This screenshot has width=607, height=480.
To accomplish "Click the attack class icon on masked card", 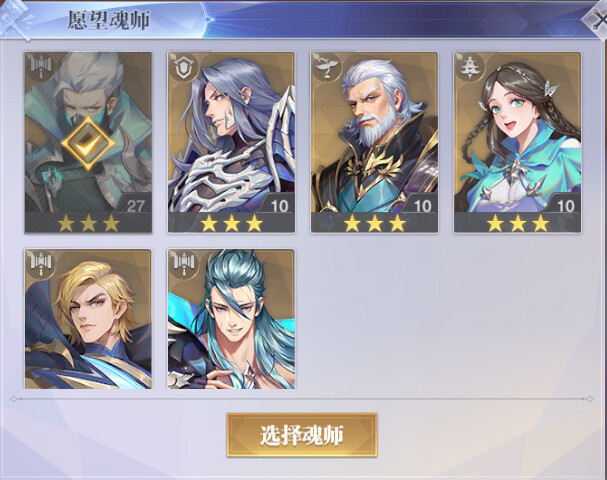I will pos(41,67).
